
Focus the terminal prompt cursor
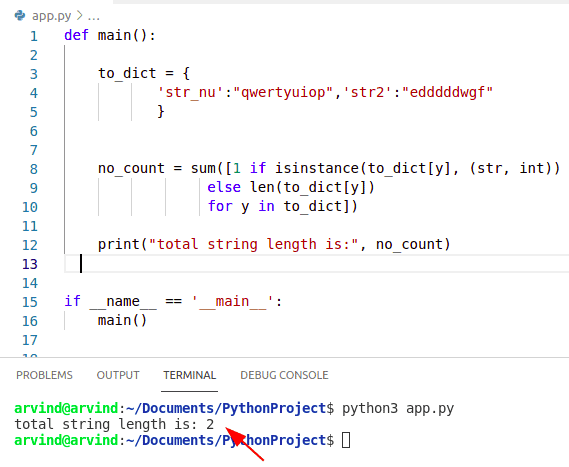[x=346, y=440]
